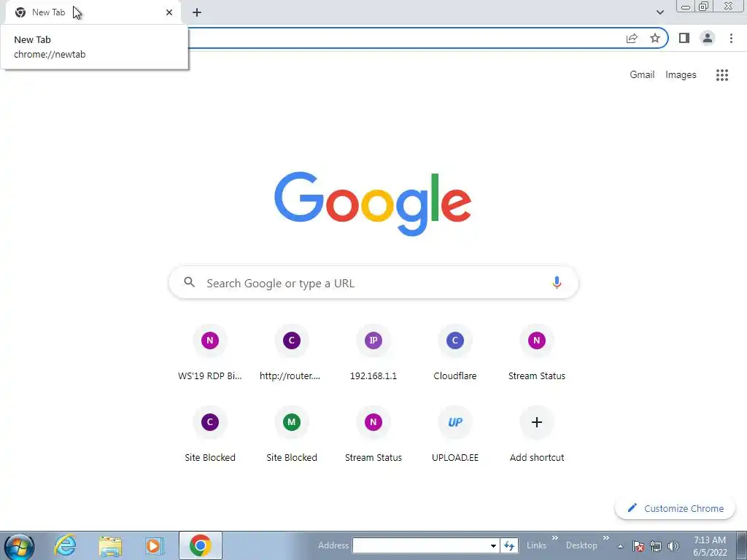Open the Google apps grid
Screen dimensions: 747x560
pos(721,75)
